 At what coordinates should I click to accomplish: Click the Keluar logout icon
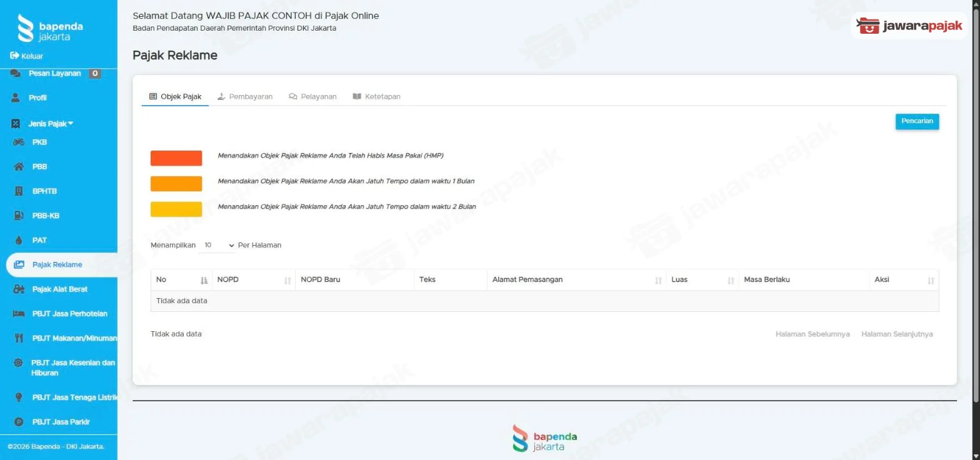pyautogui.click(x=14, y=56)
